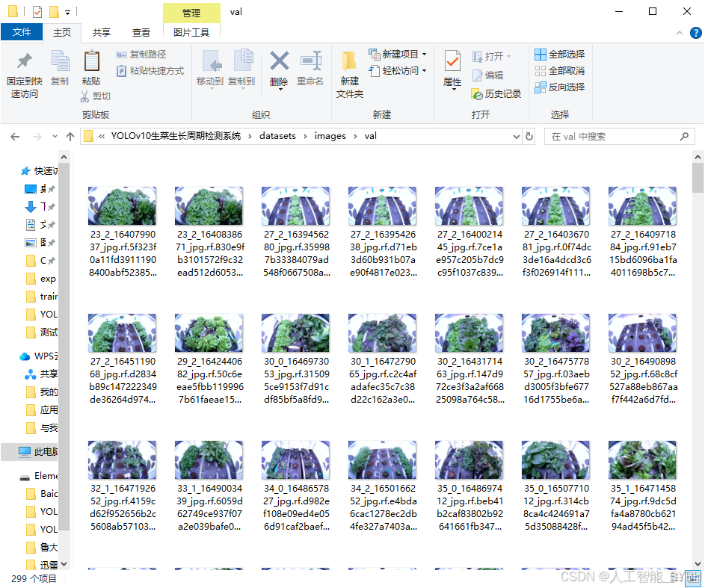Image resolution: width=705 pixels, height=588 pixels.
Task: Select WPS cloud item in sidebar
Action: pyautogui.click(x=39, y=356)
